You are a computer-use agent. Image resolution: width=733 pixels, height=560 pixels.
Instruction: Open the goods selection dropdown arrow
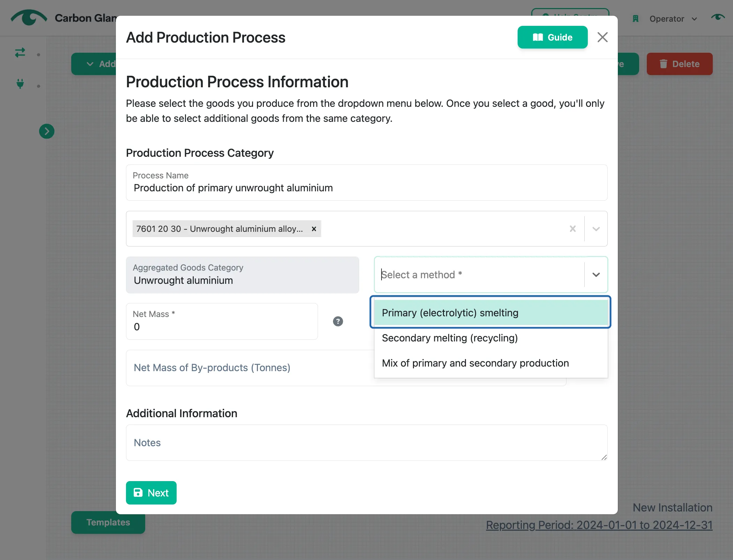tap(596, 229)
